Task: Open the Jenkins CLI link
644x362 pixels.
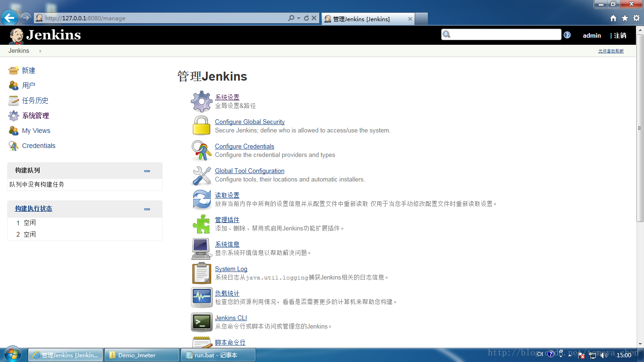Action: (x=231, y=318)
